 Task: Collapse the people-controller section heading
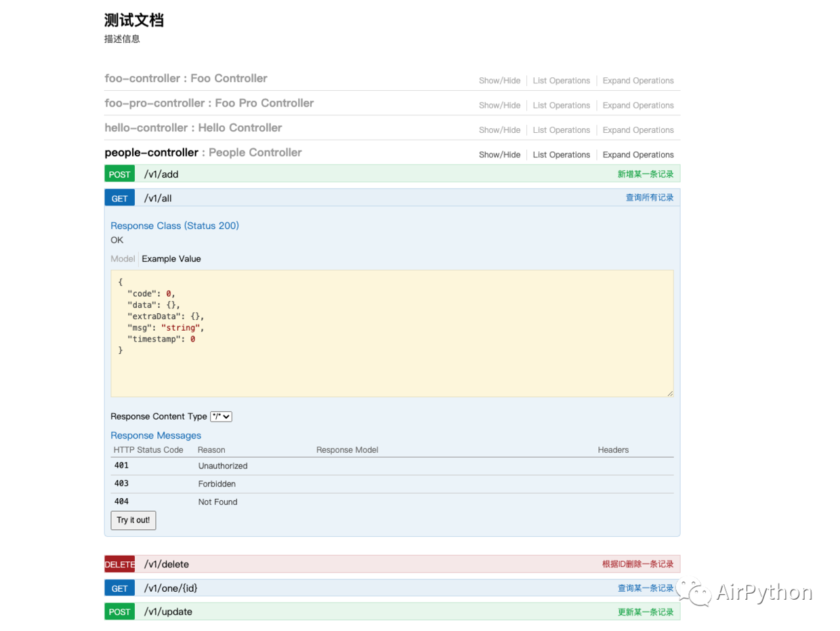(203, 152)
